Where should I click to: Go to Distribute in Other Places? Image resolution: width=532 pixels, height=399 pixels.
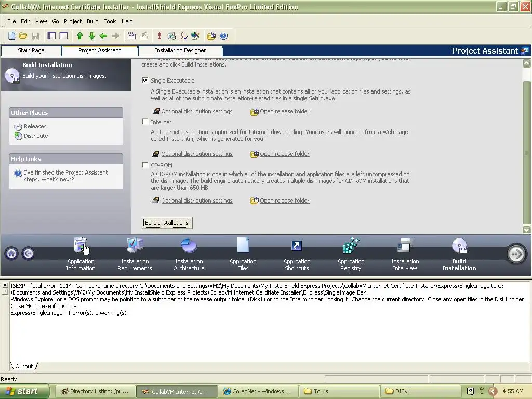point(36,136)
